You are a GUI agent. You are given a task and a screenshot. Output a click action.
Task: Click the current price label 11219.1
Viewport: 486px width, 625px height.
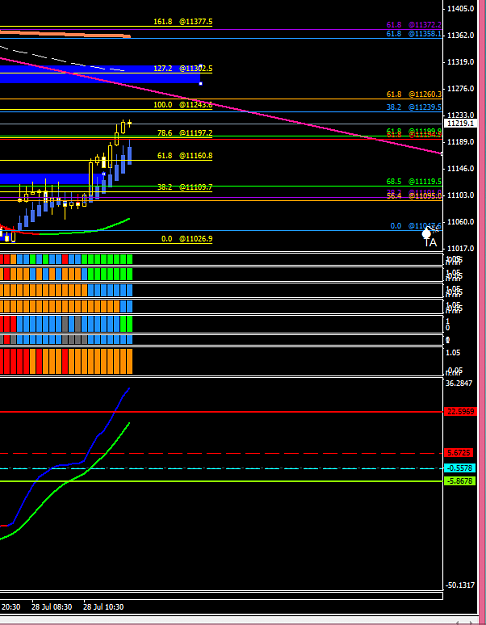(x=460, y=124)
